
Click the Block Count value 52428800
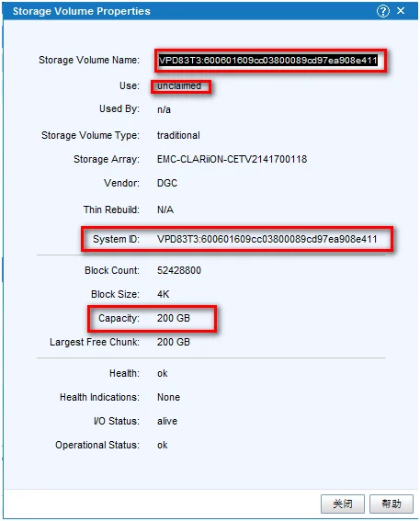179,270
